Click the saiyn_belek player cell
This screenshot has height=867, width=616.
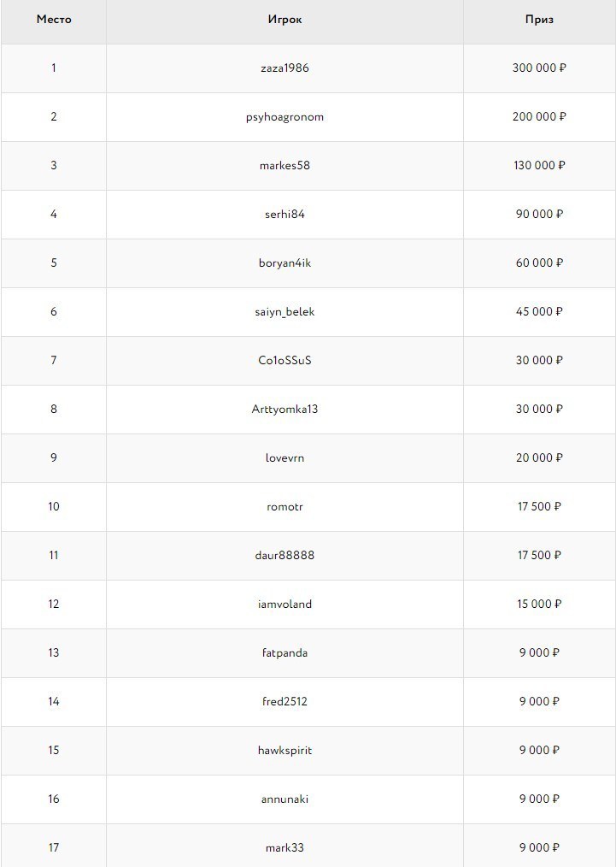pyautogui.click(x=285, y=311)
